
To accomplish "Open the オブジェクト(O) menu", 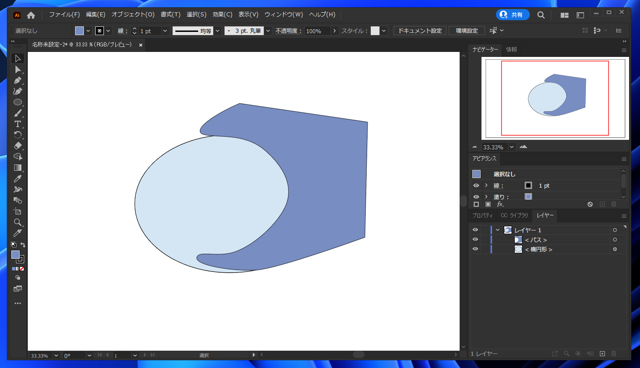I will (133, 15).
